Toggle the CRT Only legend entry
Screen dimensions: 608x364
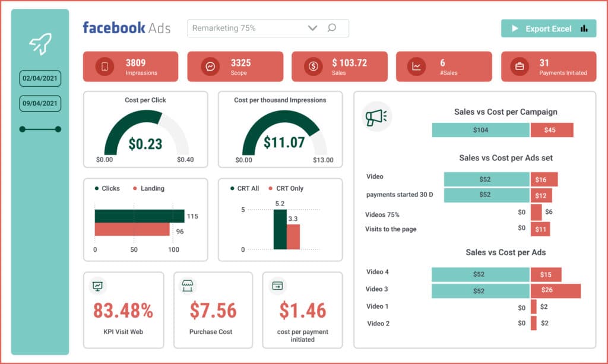click(x=286, y=188)
